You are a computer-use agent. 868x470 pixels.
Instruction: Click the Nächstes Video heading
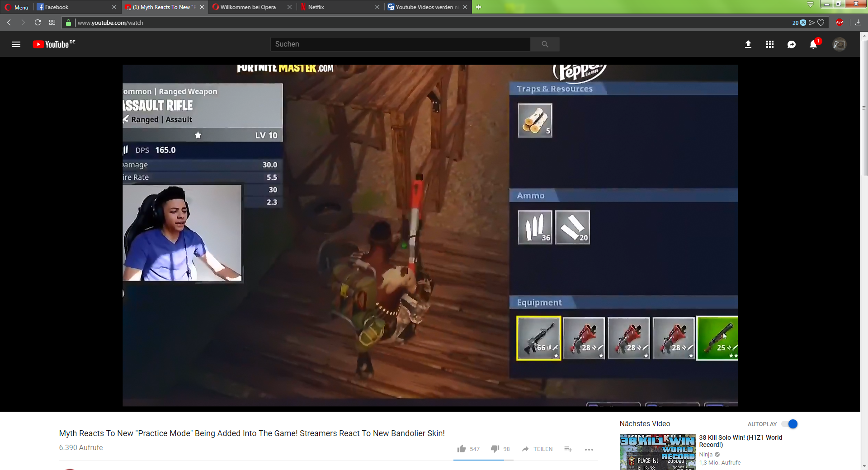[x=645, y=423]
